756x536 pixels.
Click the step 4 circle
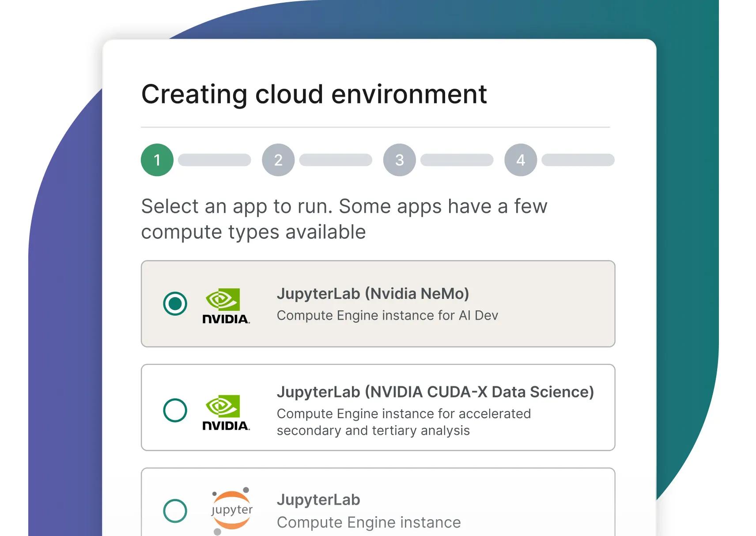tap(520, 160)
